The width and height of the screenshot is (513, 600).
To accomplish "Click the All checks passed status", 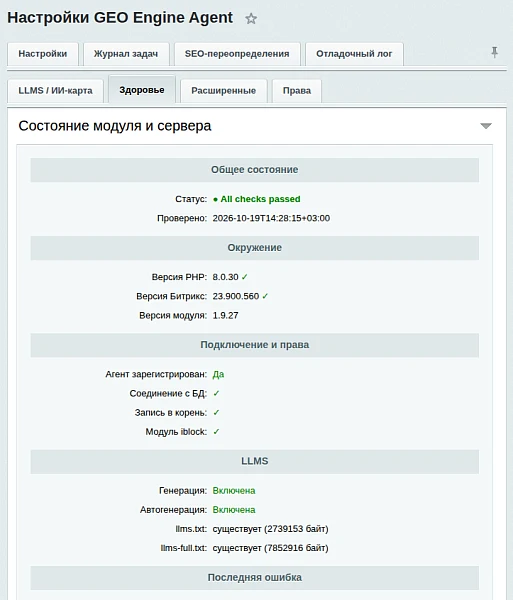I will pyautogui.click(x=257, y=199).
